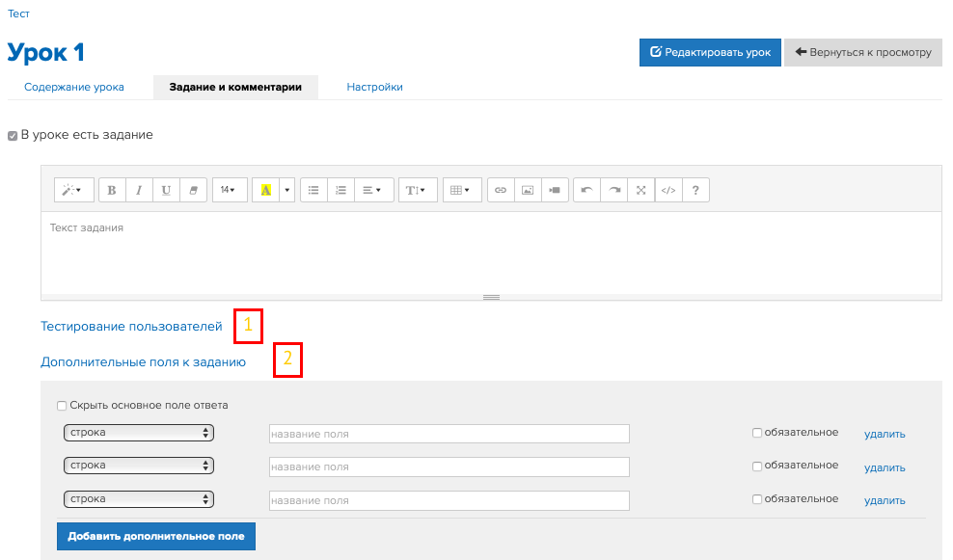Image resolution: width=953 pixels, height=560 pixels.
Task: Mark first field as 'обязательное'
Action: click(756, 433)
